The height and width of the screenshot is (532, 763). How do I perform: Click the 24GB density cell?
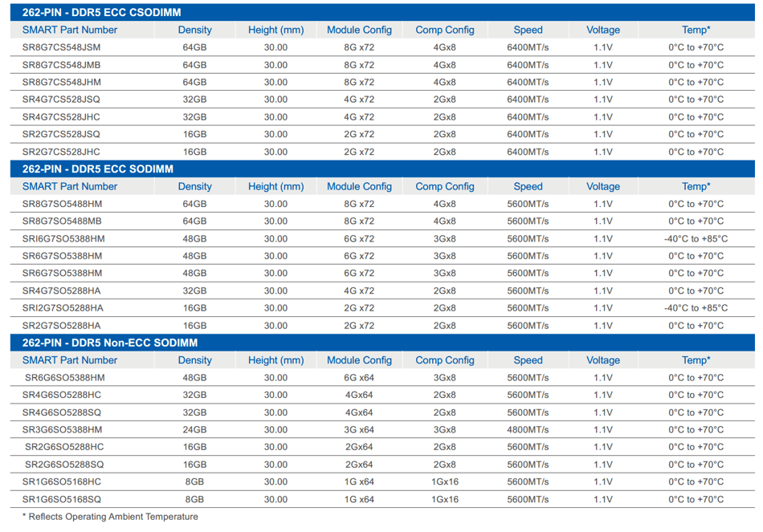point(195,430)
